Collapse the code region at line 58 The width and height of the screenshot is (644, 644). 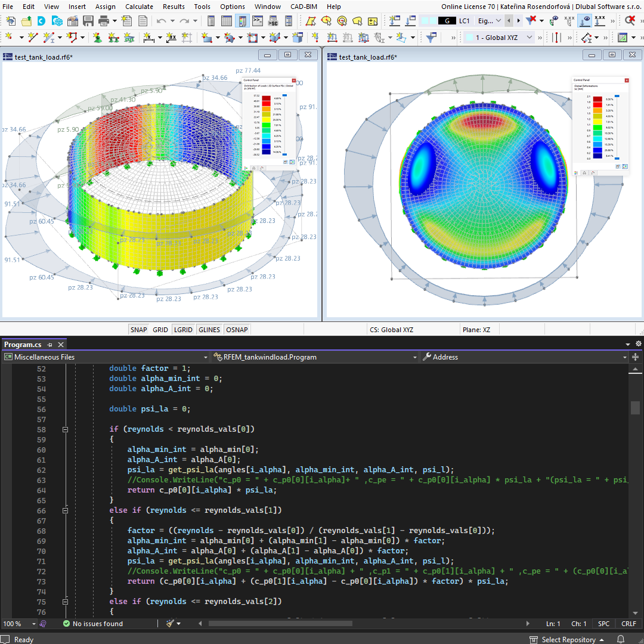pyautogui.click(x=66, y=429)
